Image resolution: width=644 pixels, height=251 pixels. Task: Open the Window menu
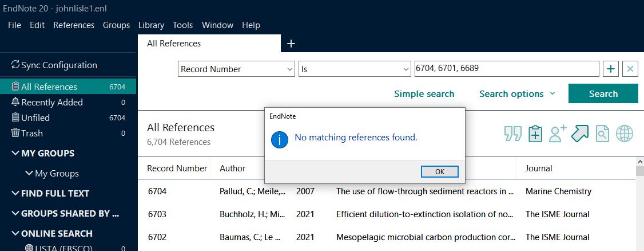coord(218,25)
